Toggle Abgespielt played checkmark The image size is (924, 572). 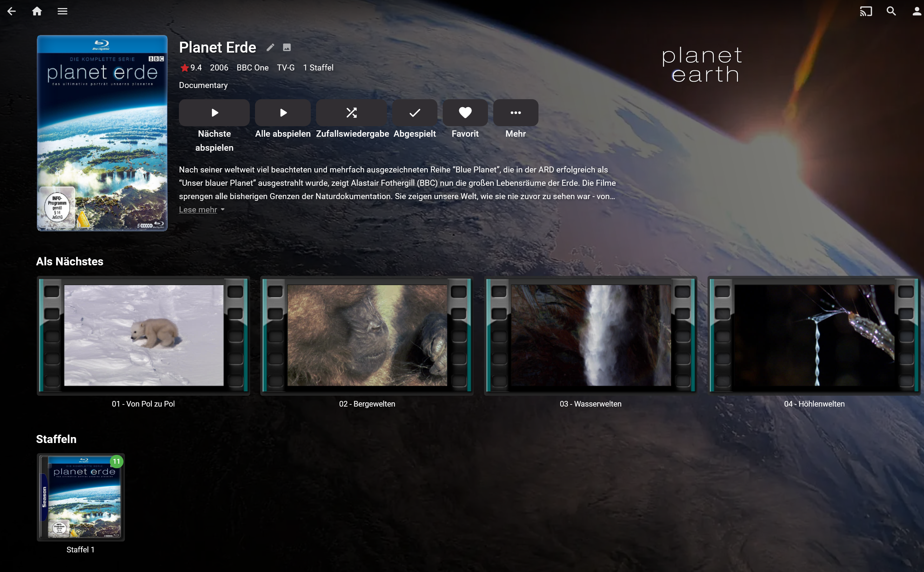(415, 113)
